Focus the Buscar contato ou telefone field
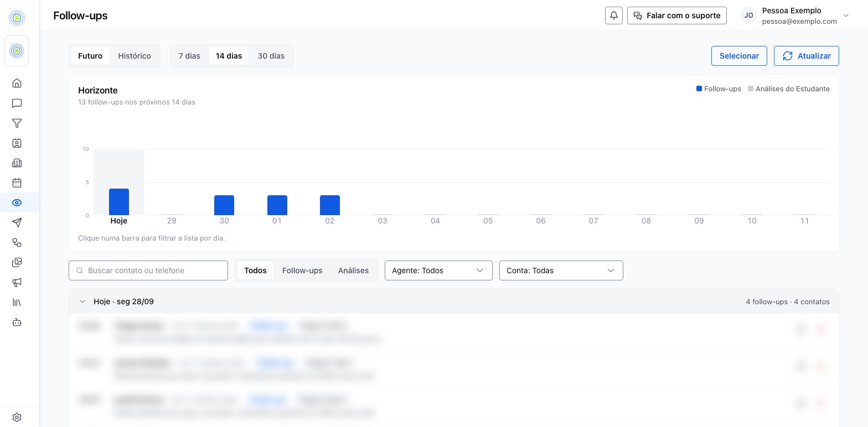The width and height of the screenshot is (868, 427). click(148, 270)
